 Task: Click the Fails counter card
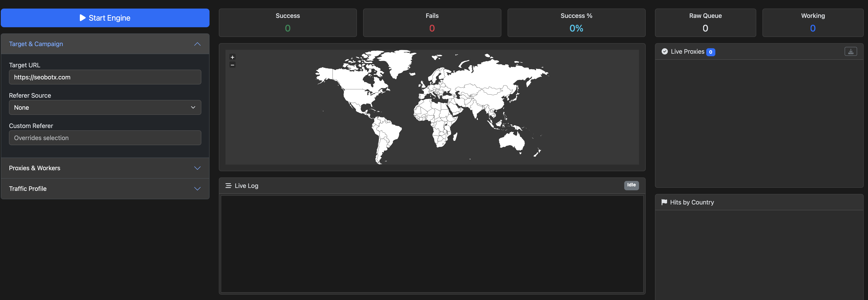[432, 23]
